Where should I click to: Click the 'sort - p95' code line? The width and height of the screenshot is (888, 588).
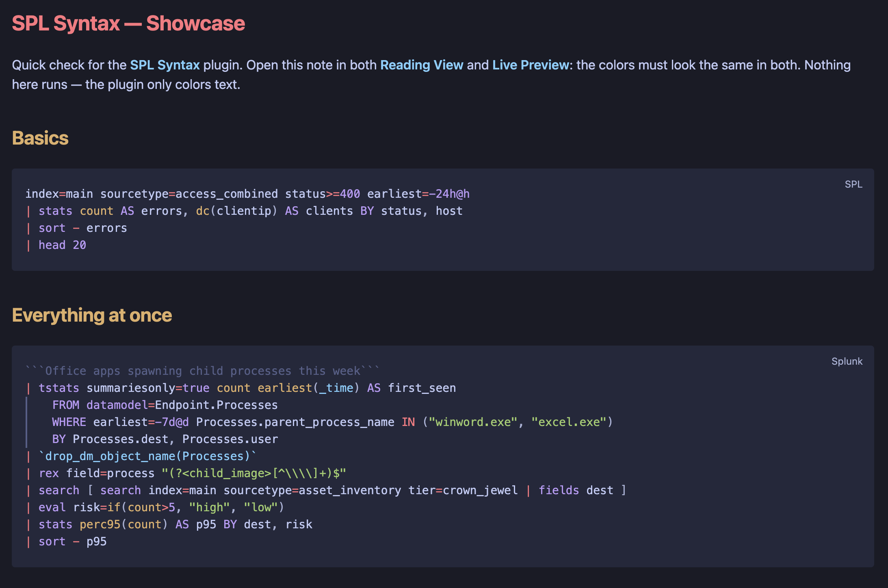tap(66, 541)
